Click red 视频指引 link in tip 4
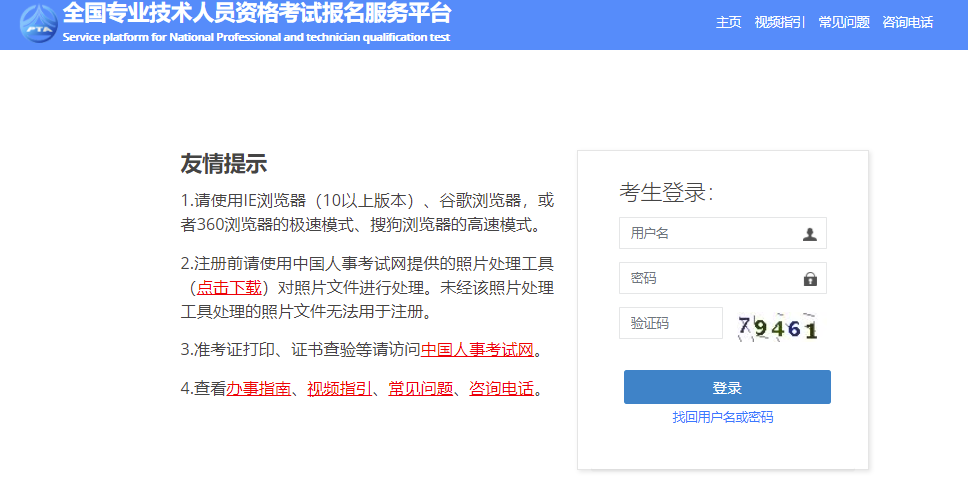Image resolution: width=968 pixels, height=503 pixels. (339, 389)
